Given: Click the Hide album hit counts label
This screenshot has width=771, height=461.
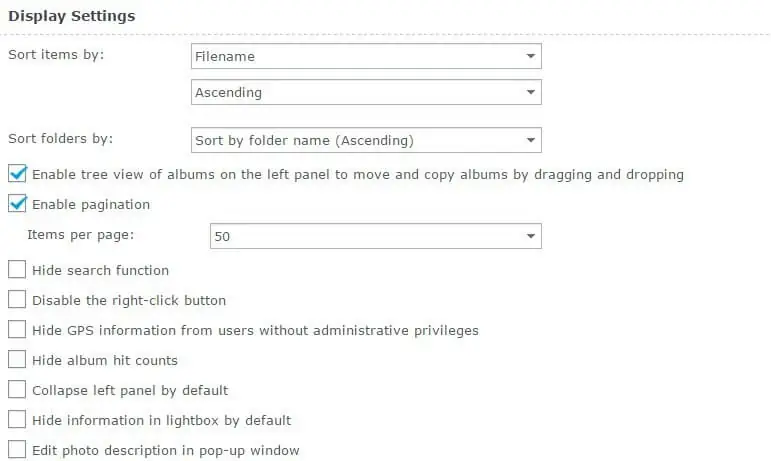Looking at the screenshot, I should [x=105, y=360].
